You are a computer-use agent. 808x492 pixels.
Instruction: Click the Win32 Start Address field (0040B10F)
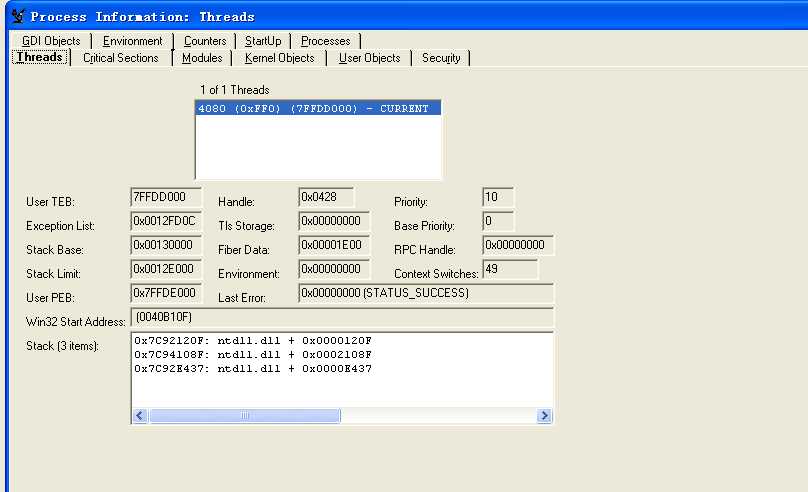point(342,317)
